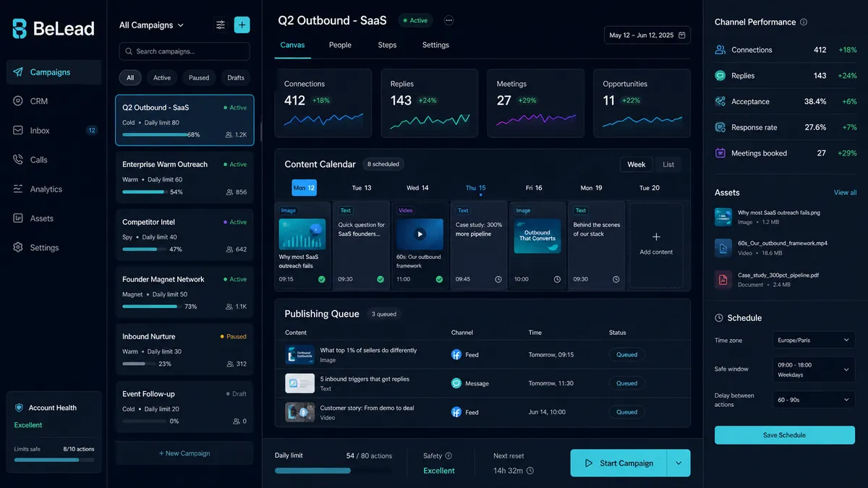Click the video file icon for 60s_Our_outbound_framework.mp4
The height and width of the screenshot is (488, 868).
[723, 249]
